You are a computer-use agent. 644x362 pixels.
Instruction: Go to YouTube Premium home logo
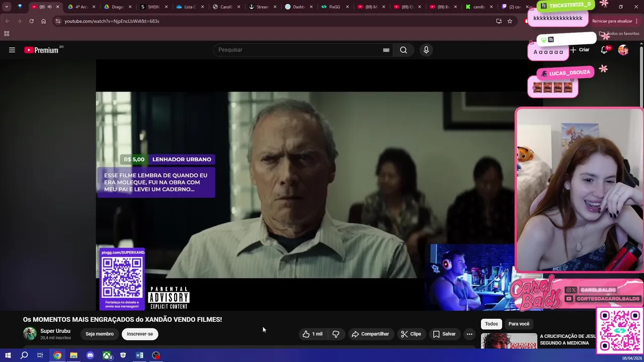(x=43, y=50)
